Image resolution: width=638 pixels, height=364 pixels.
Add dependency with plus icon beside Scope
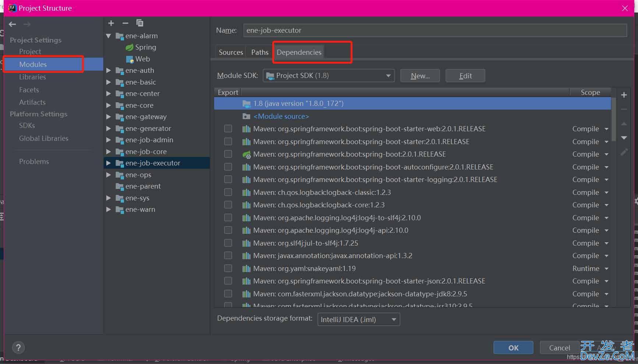tap(624, 95)
